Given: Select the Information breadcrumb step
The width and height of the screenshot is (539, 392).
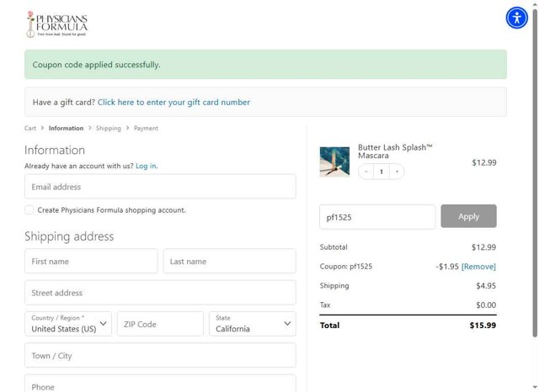Looking at the screenshot, I should (66, 128).
